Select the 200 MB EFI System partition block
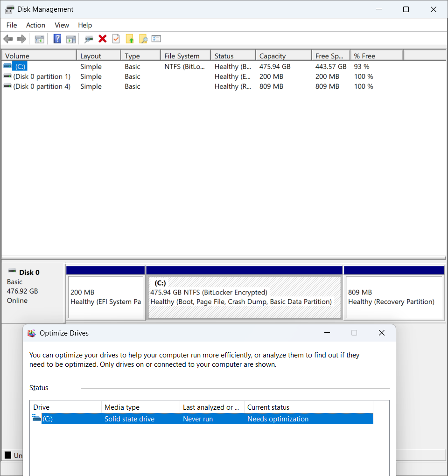This screenshot has height=476, width=448. point(105,297)
